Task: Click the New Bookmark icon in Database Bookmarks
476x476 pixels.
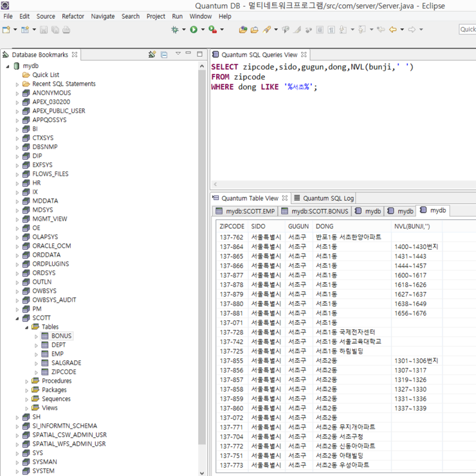Action: point(152,55)
